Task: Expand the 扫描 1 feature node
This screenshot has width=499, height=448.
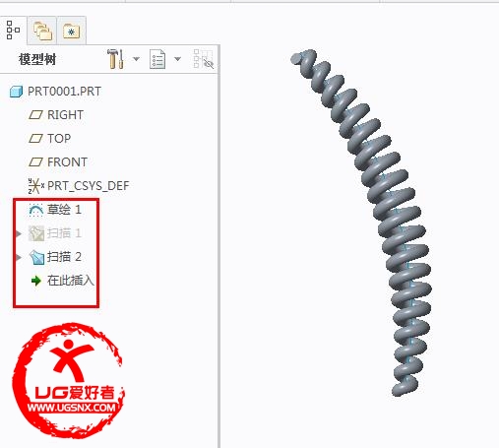Action: (x=19, y=233)
